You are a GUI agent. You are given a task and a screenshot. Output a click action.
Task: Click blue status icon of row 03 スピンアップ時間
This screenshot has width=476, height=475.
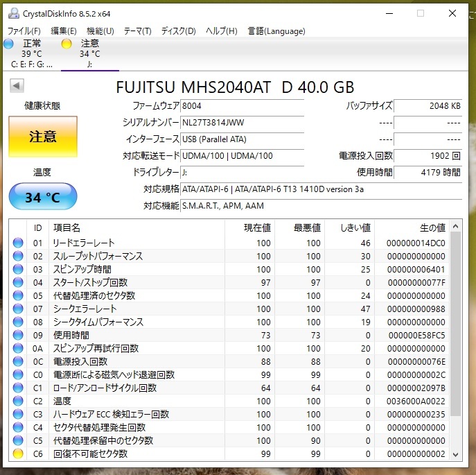click(18, 269)
